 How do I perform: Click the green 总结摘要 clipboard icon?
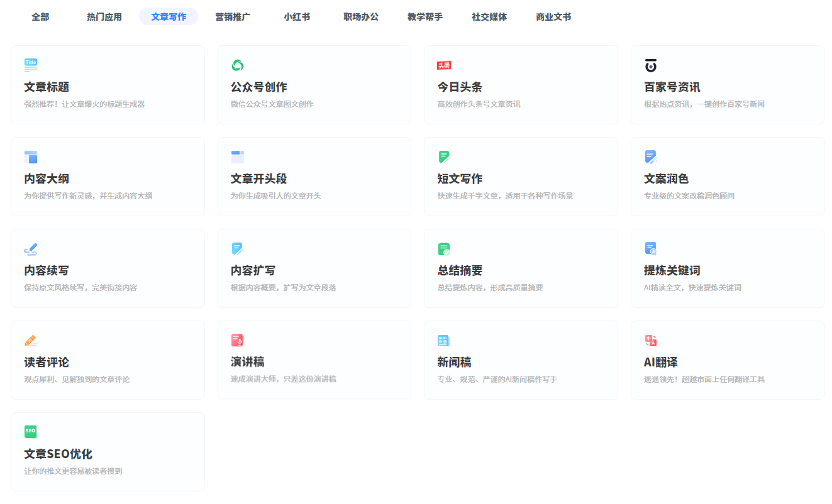coord(444,249)
